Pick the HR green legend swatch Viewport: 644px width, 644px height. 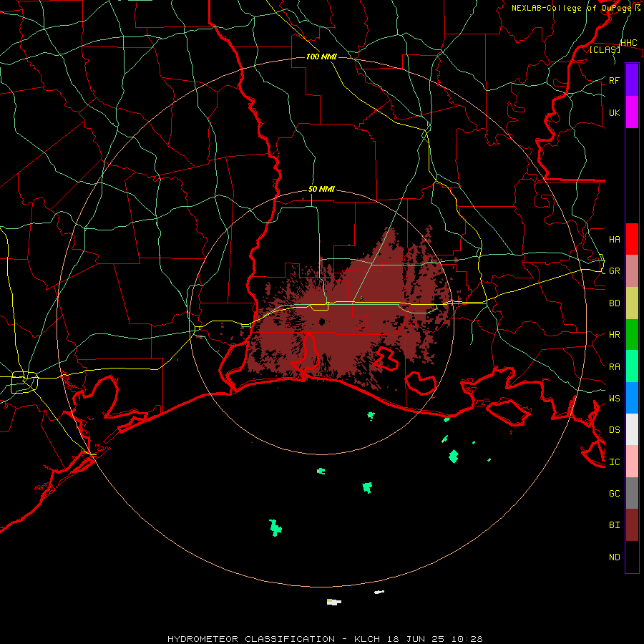[632, 334]
